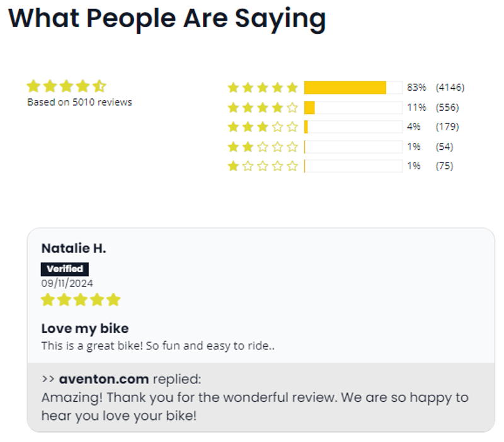Click the (179) three-star review count
Image resolution: width=504 pixels, height=442 pixels.
pos(447,127)
